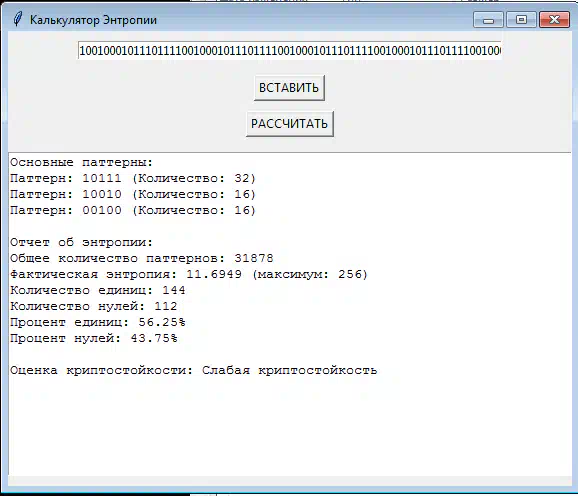The height and width of the screenshot is (496, 578).
Task: Click the Общее количество паттернов 31878 line
Action: [x=142, y=258]
